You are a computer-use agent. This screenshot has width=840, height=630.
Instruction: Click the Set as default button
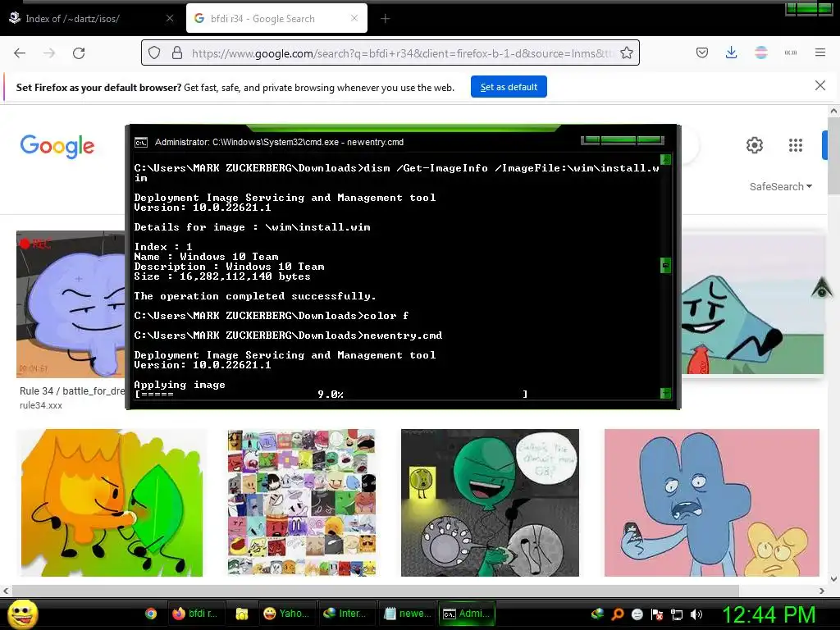click(509, 87)
